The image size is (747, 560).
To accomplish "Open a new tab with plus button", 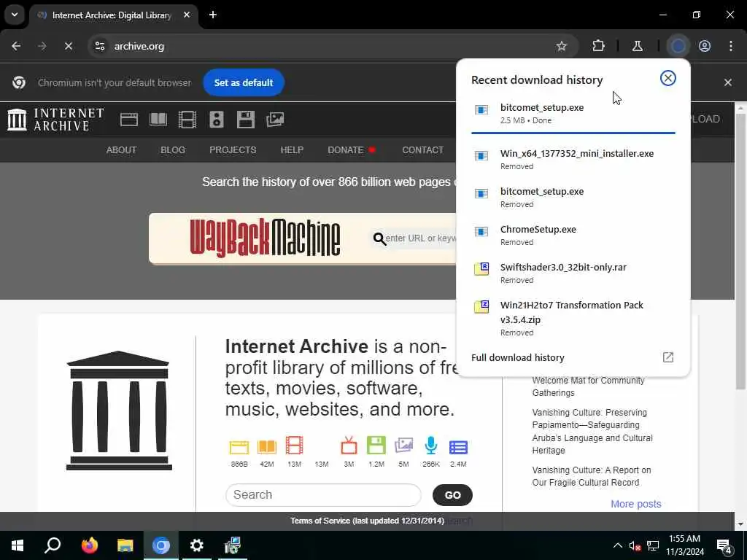I will [x=213, y=15].
